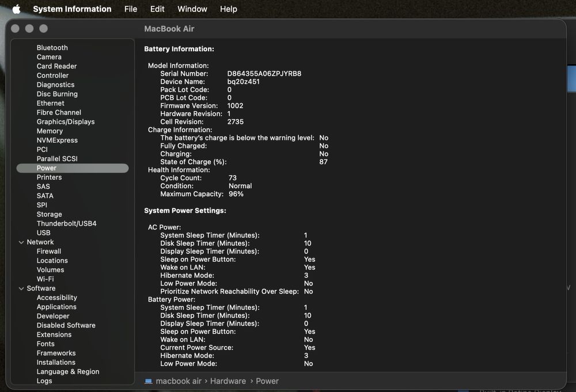Click the Firmware Version value 1002

235,106
